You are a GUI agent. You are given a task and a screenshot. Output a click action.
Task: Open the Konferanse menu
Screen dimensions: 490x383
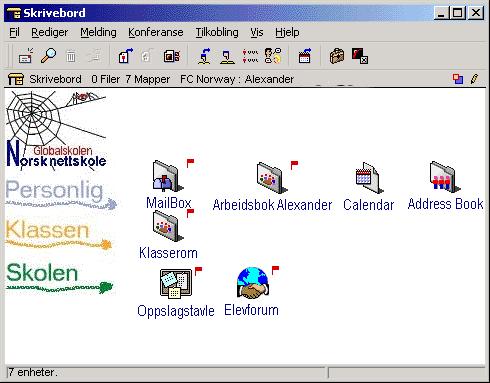click(156, 32)
